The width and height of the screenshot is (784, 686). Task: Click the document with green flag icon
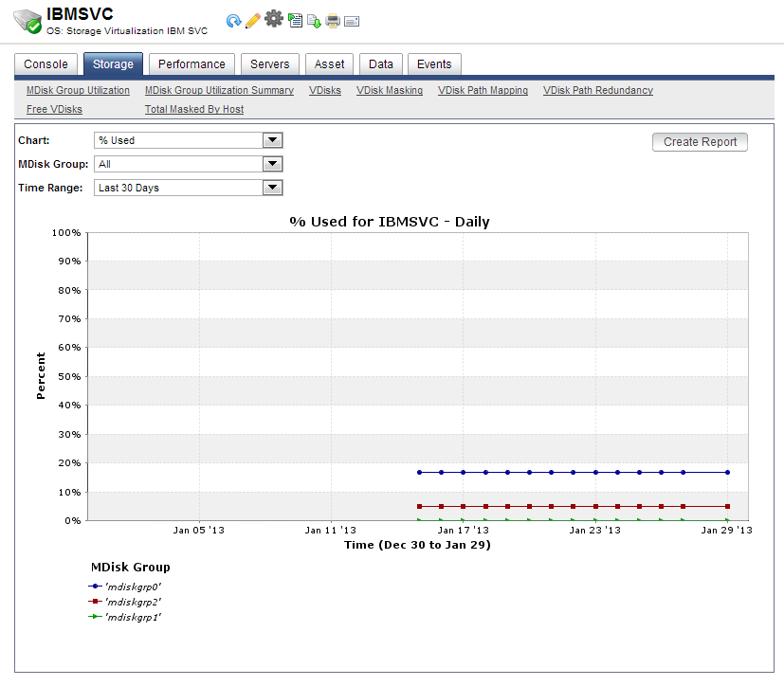295,21
